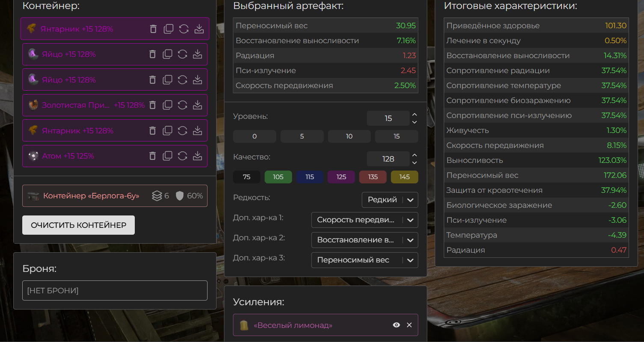Click Переносимый вес 30.95 in selected artifact
This screenshot has width=644, height=342.
point(326,26)
